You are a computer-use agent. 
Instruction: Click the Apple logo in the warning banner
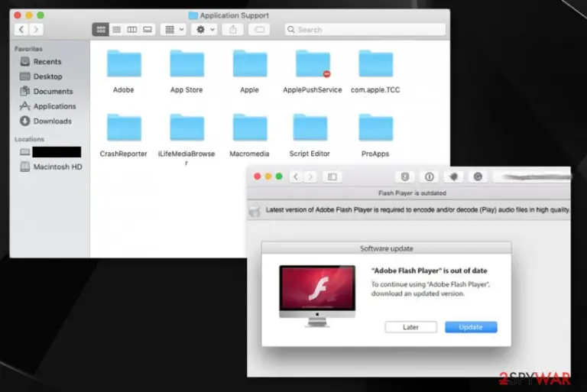tap(255, 209)
